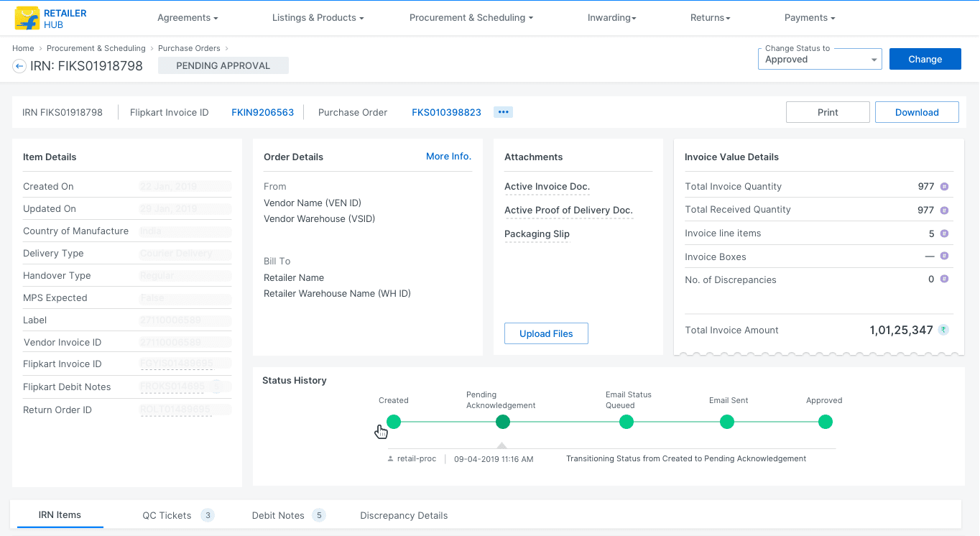Open the Returns menu

coord(710,18)
